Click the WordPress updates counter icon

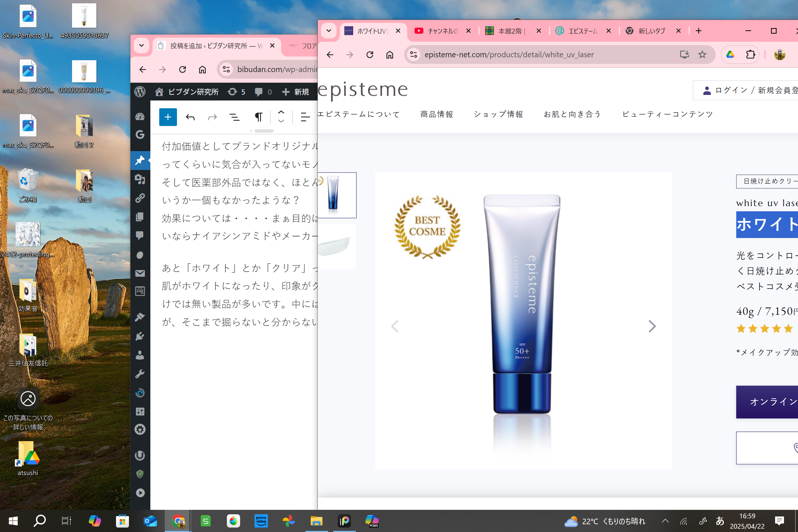pos(236,92)
